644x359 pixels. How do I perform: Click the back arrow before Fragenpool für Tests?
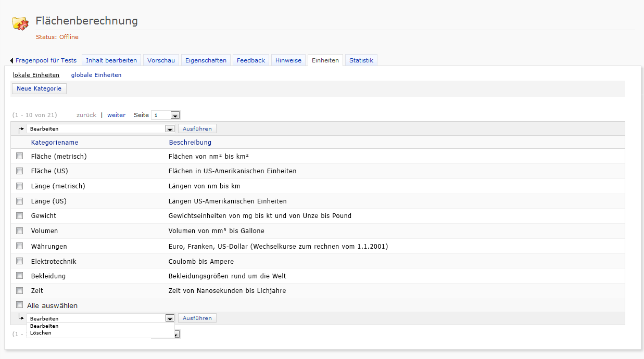coord(11,61)
